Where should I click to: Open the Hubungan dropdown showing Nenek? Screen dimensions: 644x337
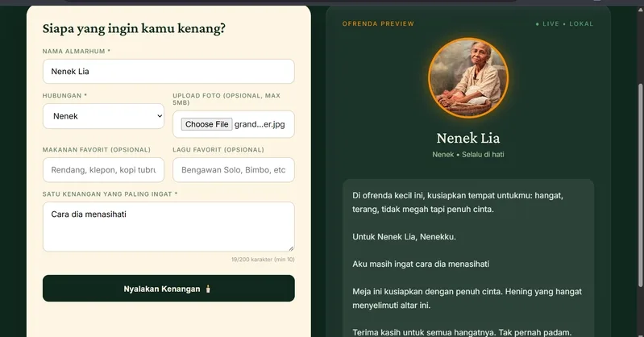point(103,116)
